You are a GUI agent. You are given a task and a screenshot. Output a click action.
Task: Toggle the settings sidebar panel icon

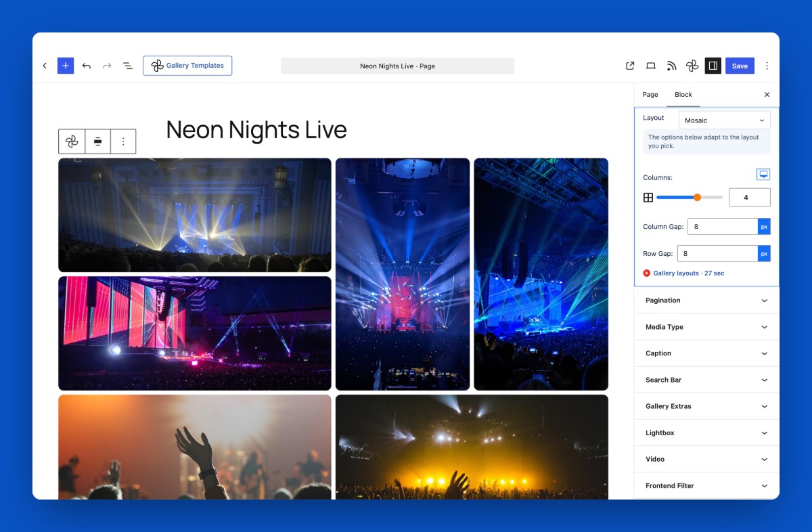pos(713,66)
